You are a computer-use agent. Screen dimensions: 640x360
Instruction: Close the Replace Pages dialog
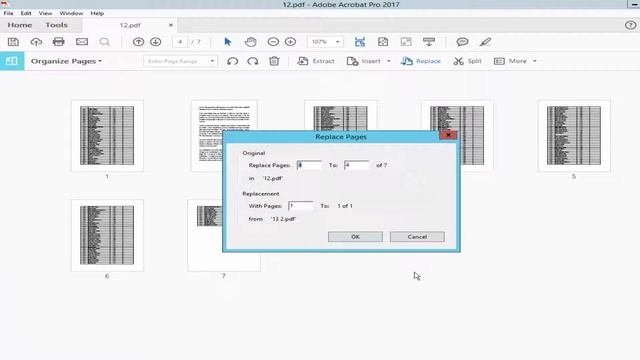point(448,135)
